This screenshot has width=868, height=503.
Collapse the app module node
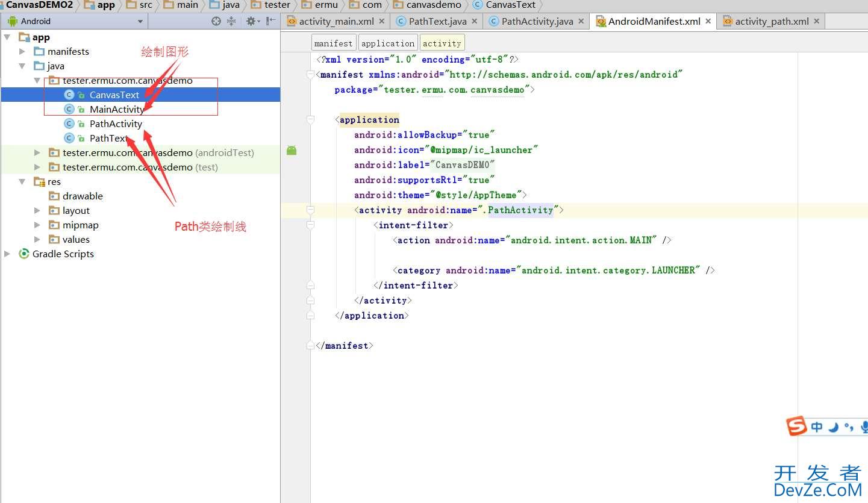7,37
